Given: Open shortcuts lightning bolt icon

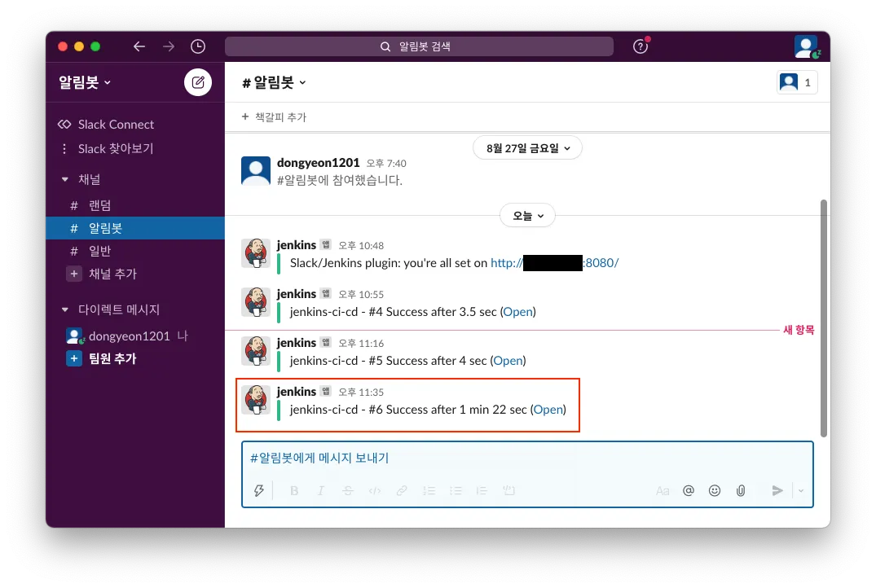Looking at the screenshot, I should pos(258,490).
